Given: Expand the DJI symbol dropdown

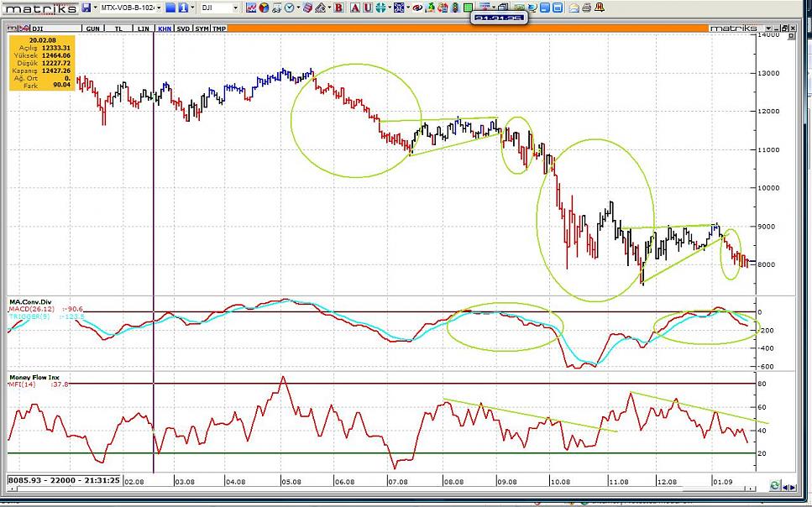Looking at the screenshot, I should coord(234,8).
